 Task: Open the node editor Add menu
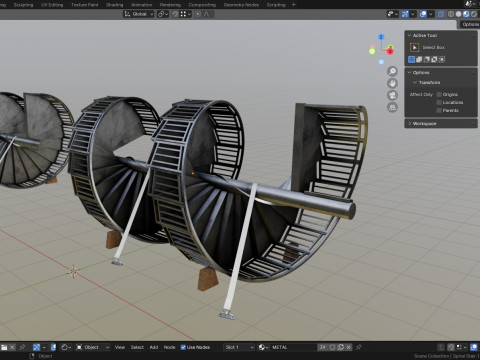tap(154, 347)
